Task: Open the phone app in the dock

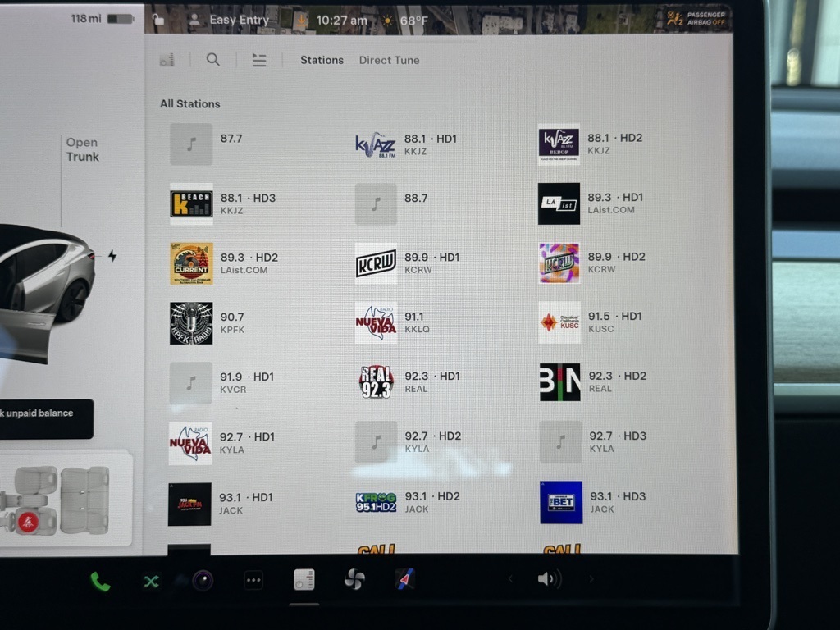Action: click(x=100, y=581)
